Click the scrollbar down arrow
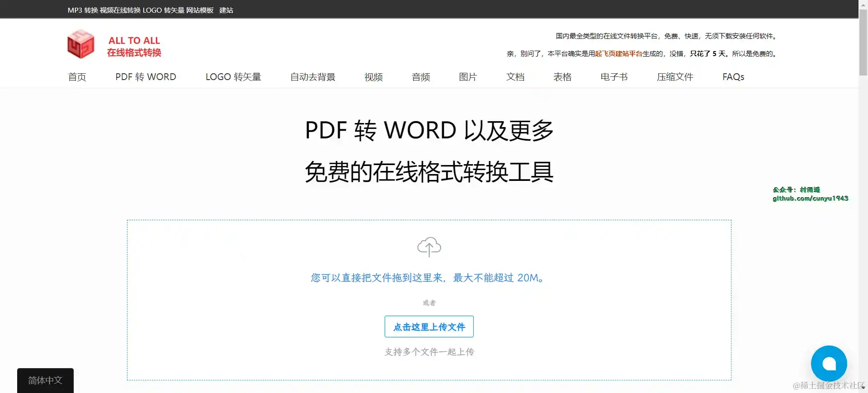868x393 pixels. (863, 388)
